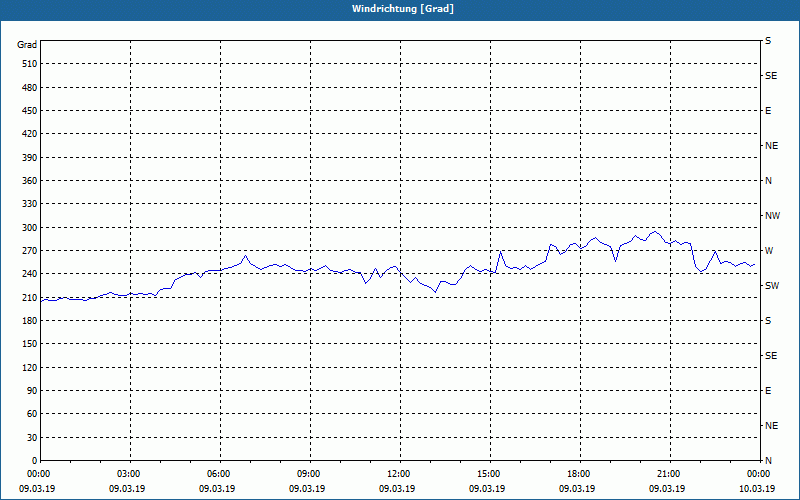Select the 210 y-axis value
800x500 pixels.
30,297
